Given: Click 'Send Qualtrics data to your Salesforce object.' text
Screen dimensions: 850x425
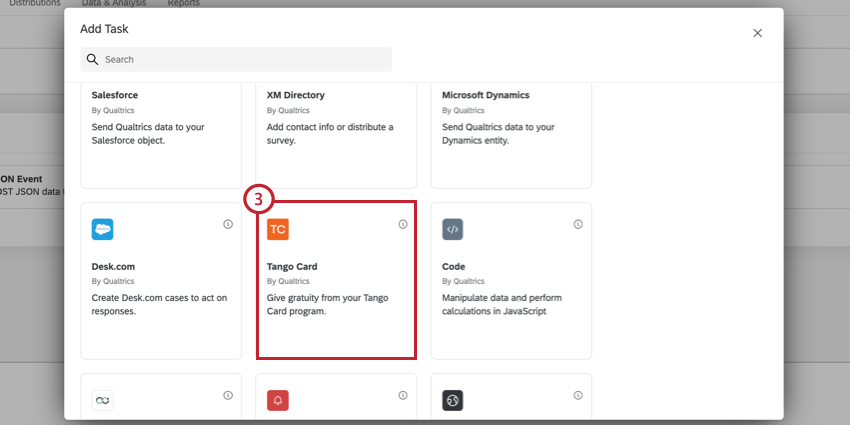Looking at the screenshot, I should [x=148, y=134].
